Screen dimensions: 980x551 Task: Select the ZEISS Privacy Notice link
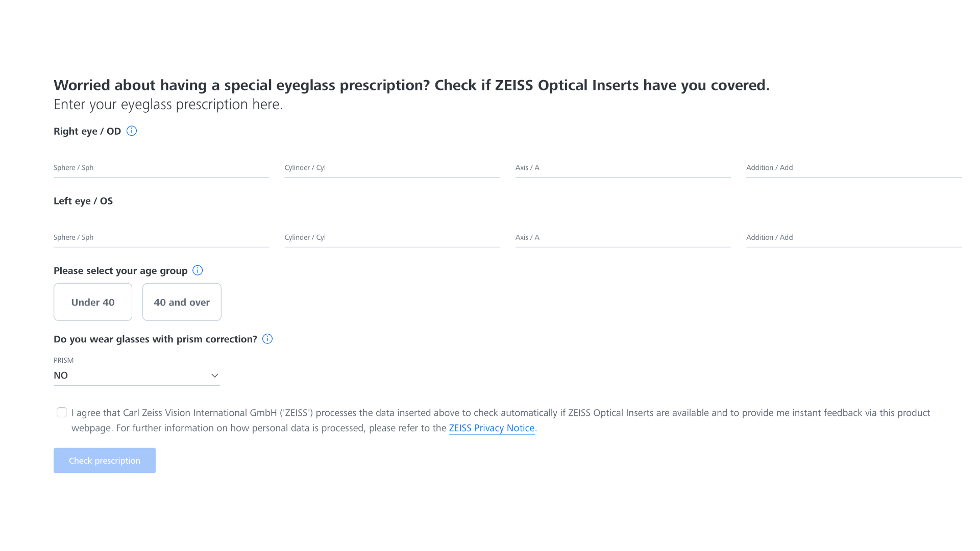pos(492,428)
